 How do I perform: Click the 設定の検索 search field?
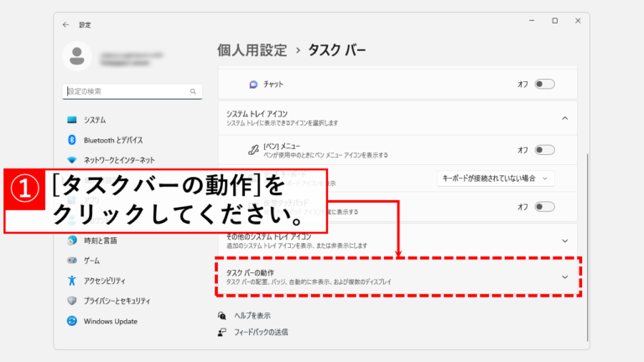click(x=132, y=91)
